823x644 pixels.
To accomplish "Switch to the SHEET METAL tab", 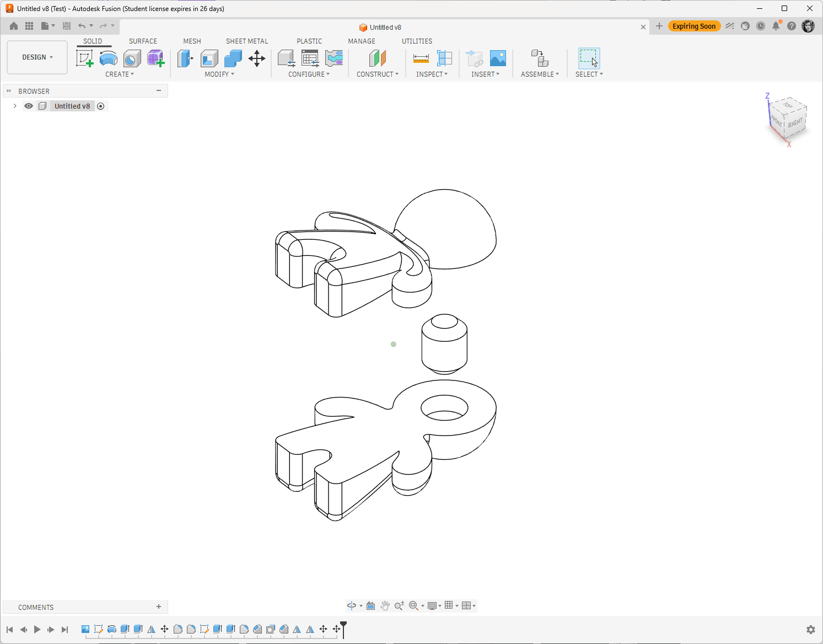I will click(247, 41).
